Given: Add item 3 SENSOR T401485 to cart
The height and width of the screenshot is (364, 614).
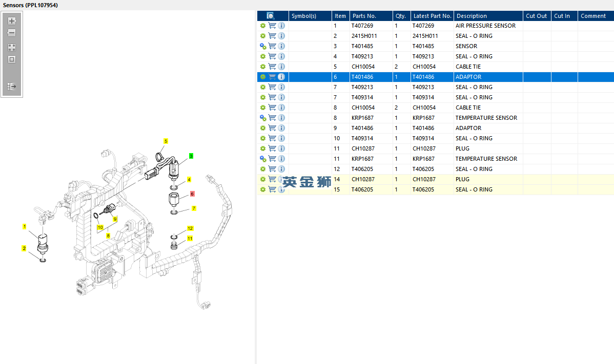Looking at the screenshot, I should [272, 46].
